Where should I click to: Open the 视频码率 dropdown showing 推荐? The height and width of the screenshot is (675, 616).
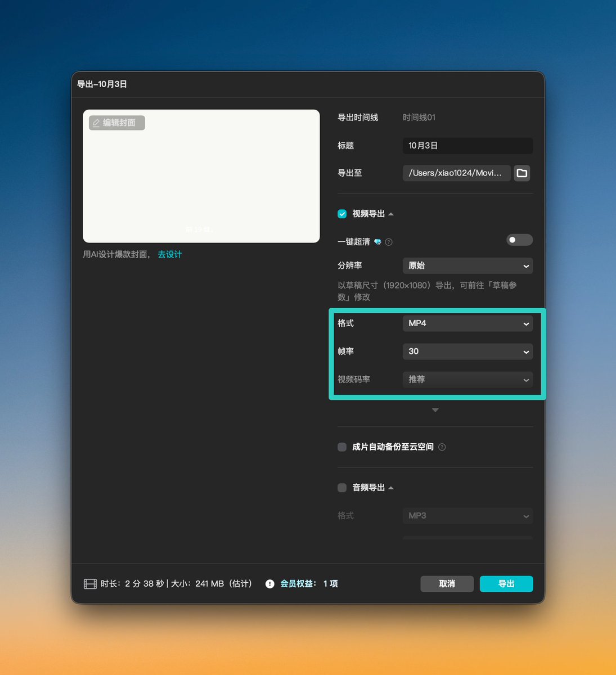tap(467, 380)
